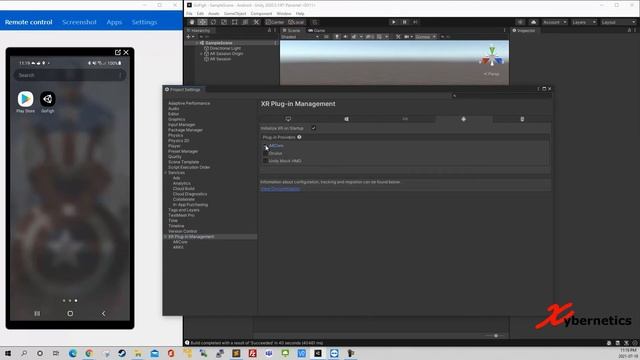640x360 pixels.
Task: Open the GameObject menu
Action: [x=235, y=13]
